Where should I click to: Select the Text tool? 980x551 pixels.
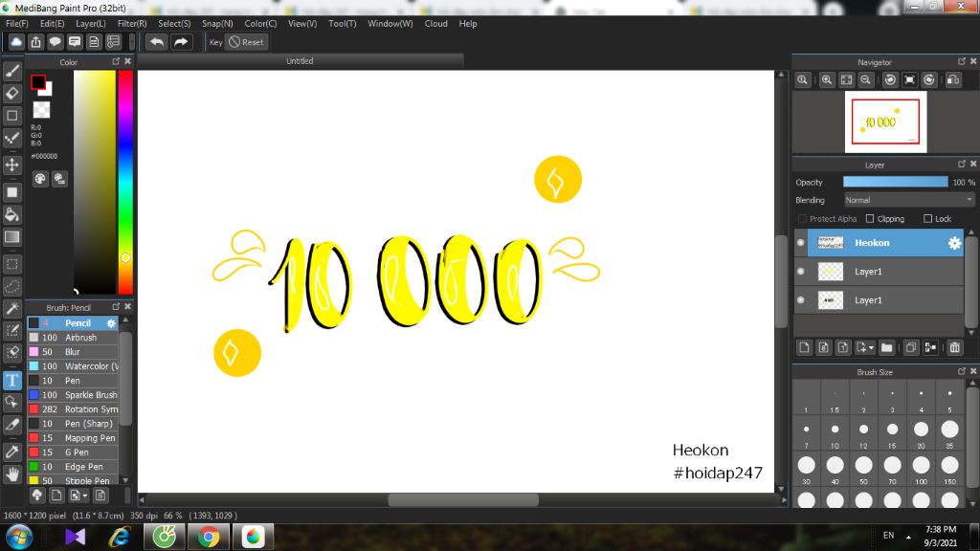tap(11, 381)
